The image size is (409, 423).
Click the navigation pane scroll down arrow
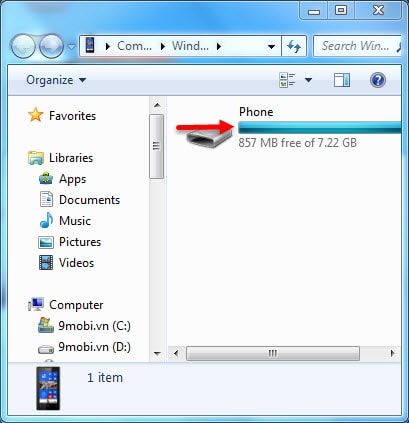tap(157, 354)
